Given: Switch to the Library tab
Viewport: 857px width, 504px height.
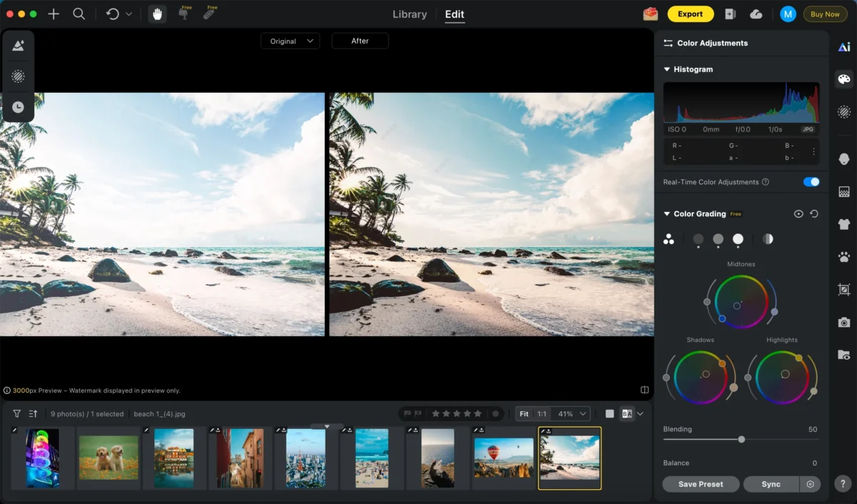Looking at the screenshot, I should coord(410,14).
